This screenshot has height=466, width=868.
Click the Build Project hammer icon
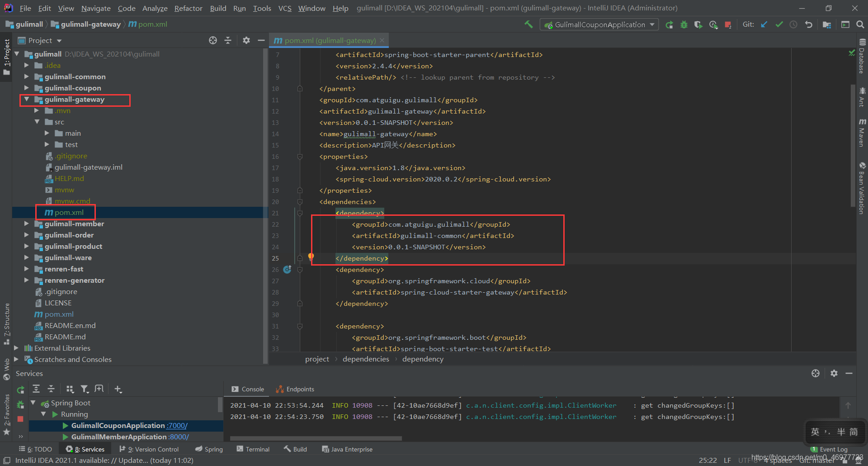(528, 24)
